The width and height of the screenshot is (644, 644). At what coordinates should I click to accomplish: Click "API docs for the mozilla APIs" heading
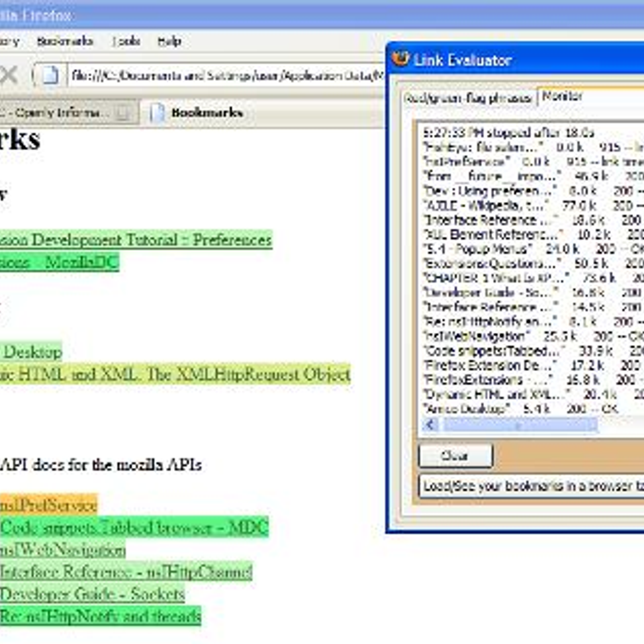pos(101,465)
